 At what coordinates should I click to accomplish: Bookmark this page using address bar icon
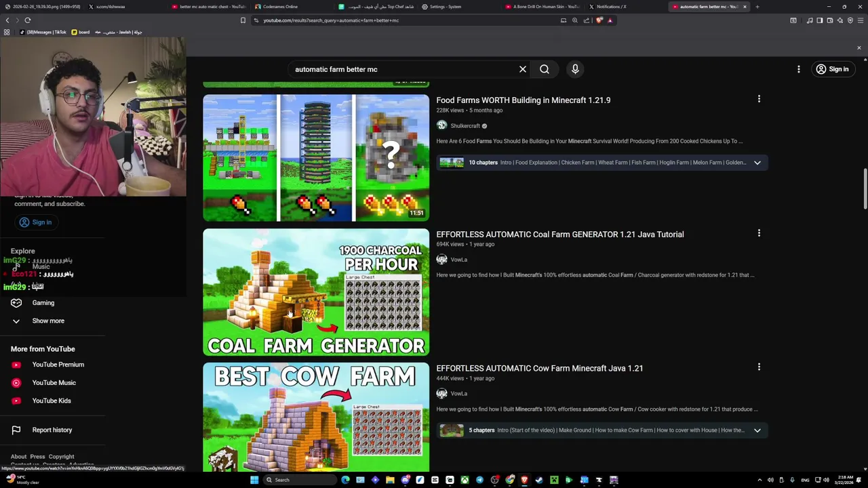[243, 20]
